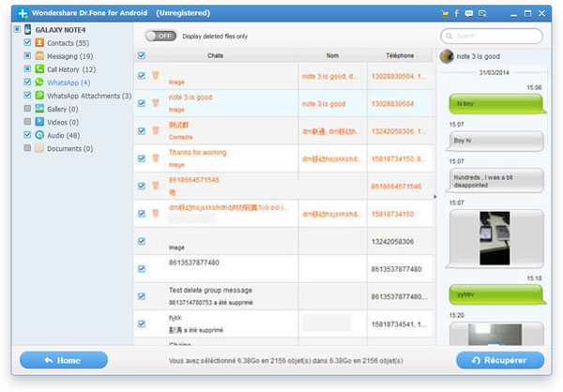Open Contacts (55) category
The width and height of the screenshot is (563, 392).
(x=68, y=43)
